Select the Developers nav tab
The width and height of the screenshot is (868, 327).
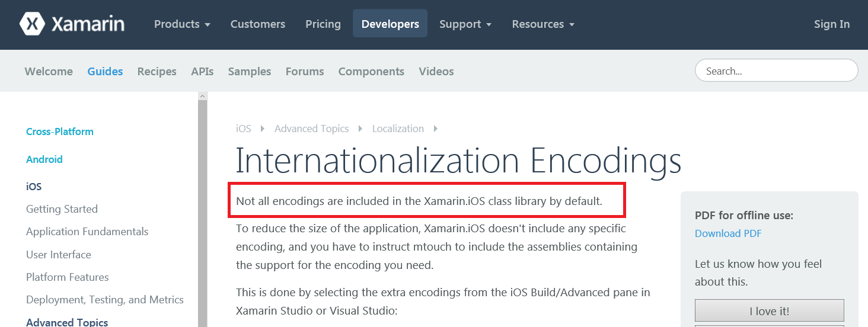(390, 24)
